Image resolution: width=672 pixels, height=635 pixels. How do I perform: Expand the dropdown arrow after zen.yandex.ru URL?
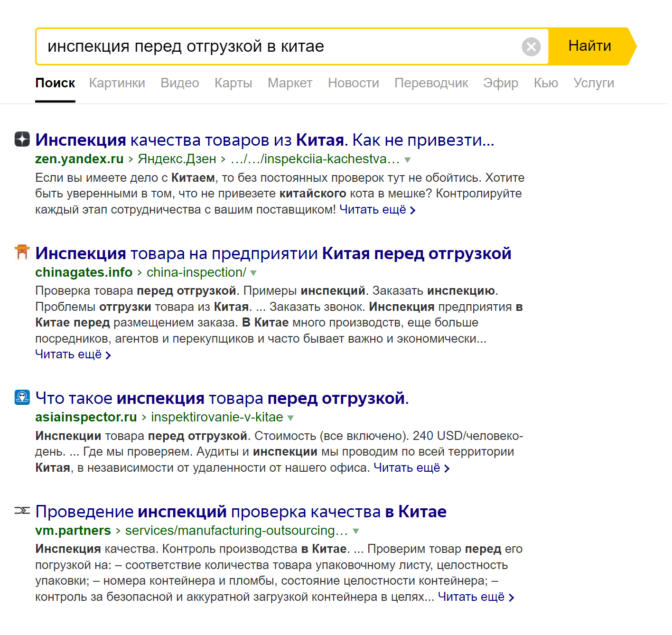pos(407,160)
